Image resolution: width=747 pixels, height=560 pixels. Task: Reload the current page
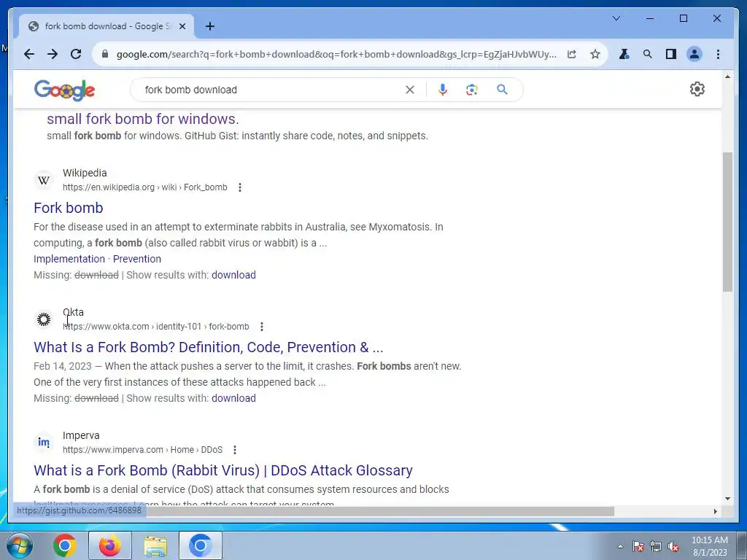point(76,54)
